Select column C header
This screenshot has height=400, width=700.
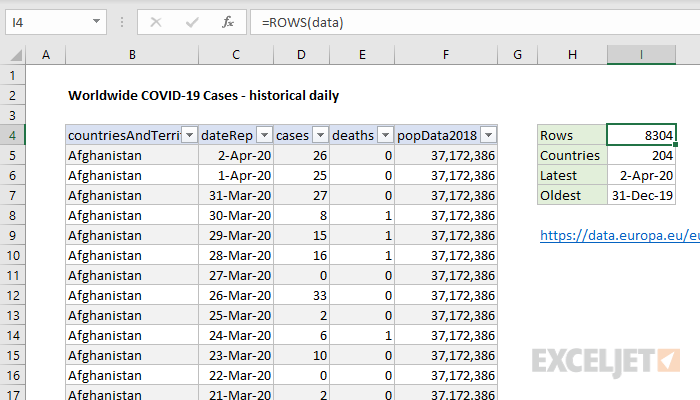[x=236, y=55]
